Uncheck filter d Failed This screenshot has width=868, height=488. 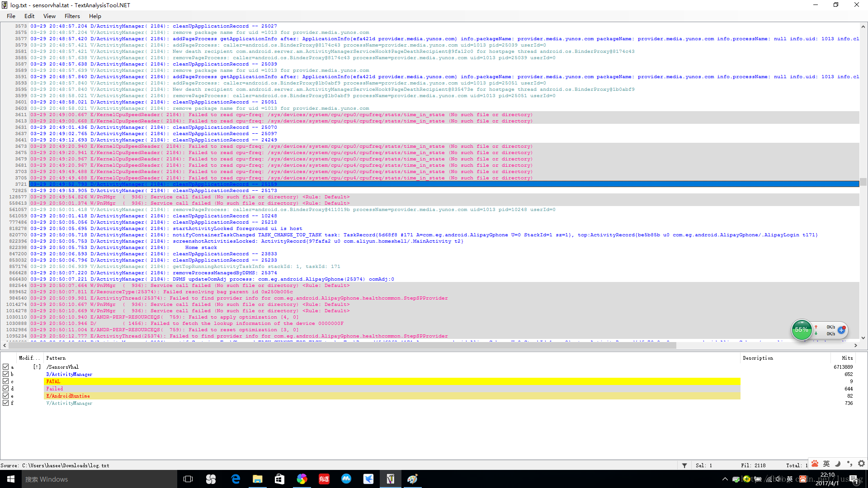5,389
